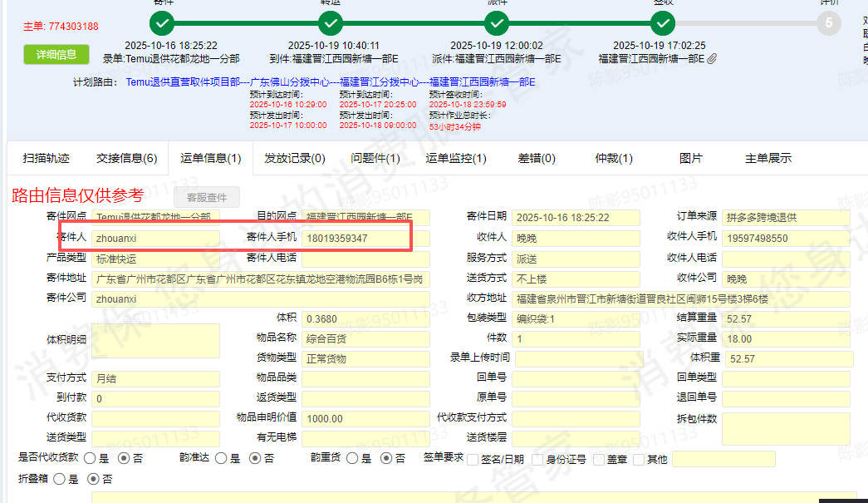Click the gray step 5 circle
This screenshot has height=503, width=868.
[828, 22]
